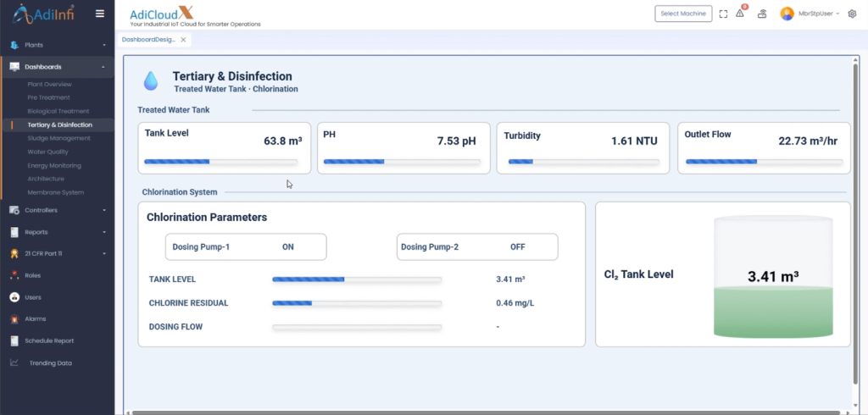Click the 22.73 m³/hr value
Viewport: 868px width, 415px height.
tap(808, 141)
